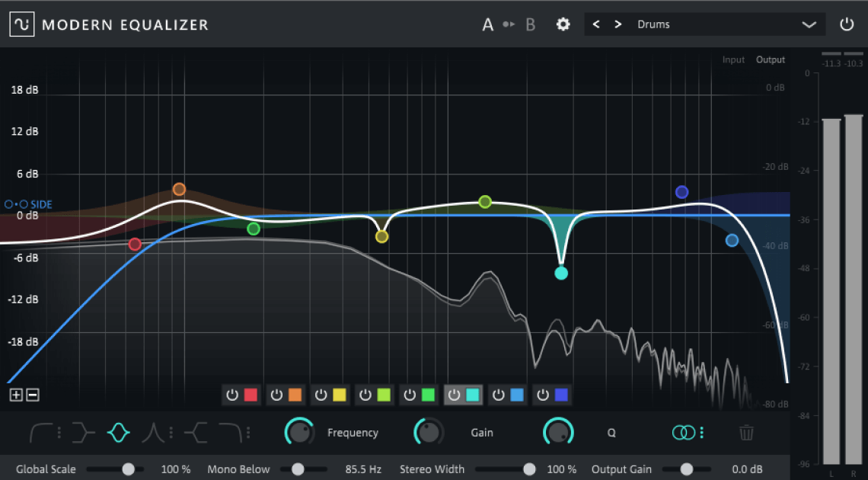Switch to the A state

pos(488,24)
